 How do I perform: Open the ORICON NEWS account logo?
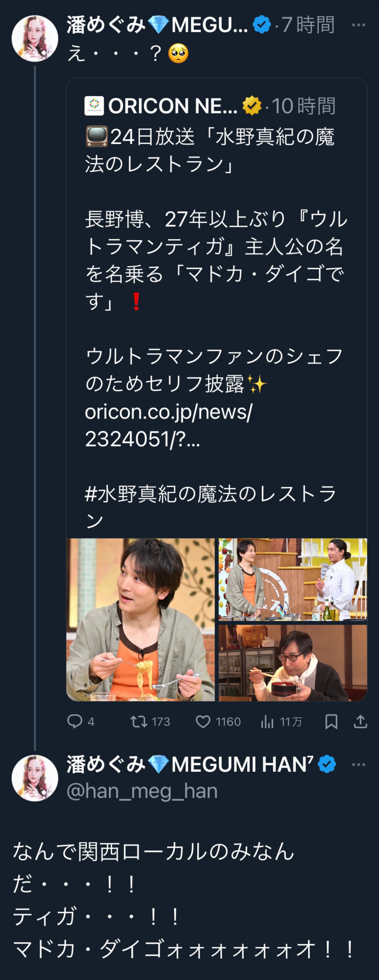[x=94, y=106]
